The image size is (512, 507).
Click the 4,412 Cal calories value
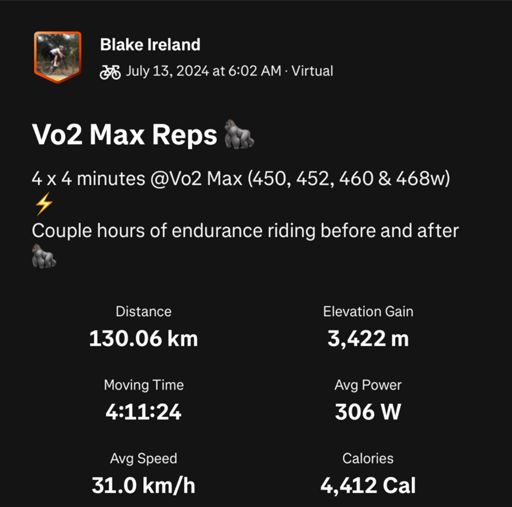[368, 485]
